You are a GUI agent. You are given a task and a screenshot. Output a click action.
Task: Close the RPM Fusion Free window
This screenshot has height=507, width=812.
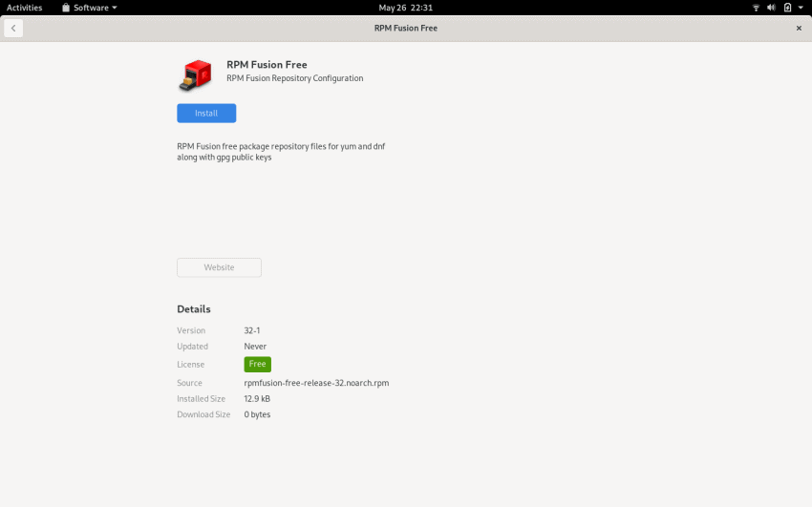(799, 29)
